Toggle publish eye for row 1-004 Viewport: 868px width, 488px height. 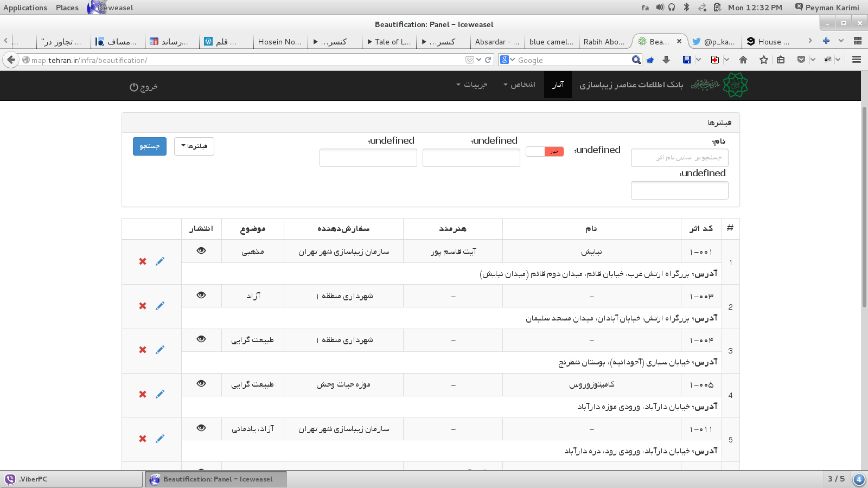coord(201,339)
